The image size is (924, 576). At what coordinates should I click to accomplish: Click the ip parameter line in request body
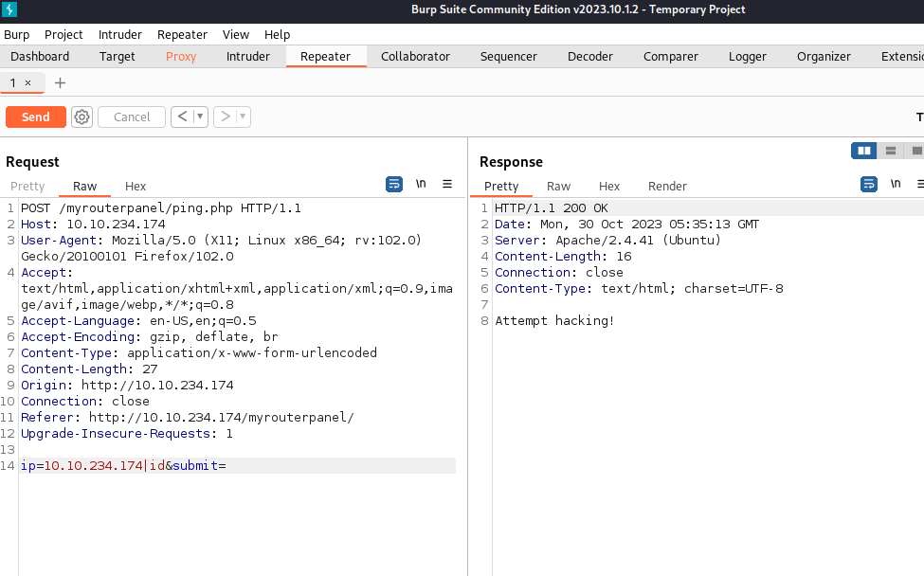(x=123, y=466)
